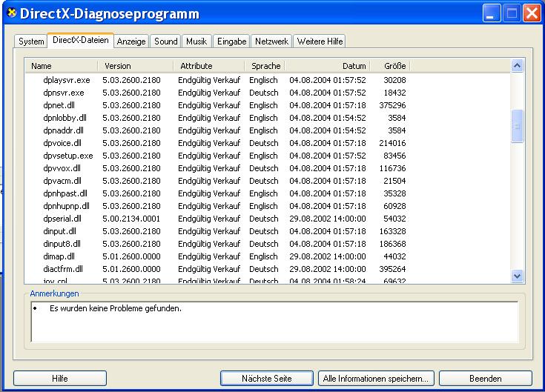Click the Sprache column header

coord(265,66)
